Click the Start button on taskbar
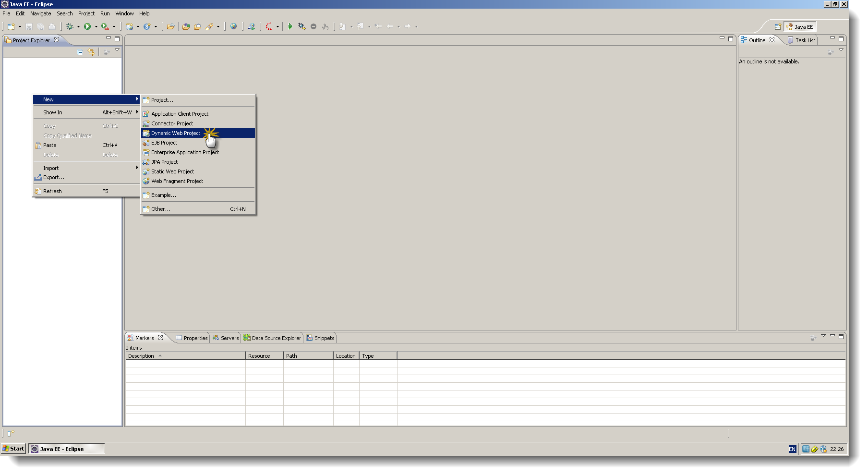 pyautogui.click(x=13, y=449)
